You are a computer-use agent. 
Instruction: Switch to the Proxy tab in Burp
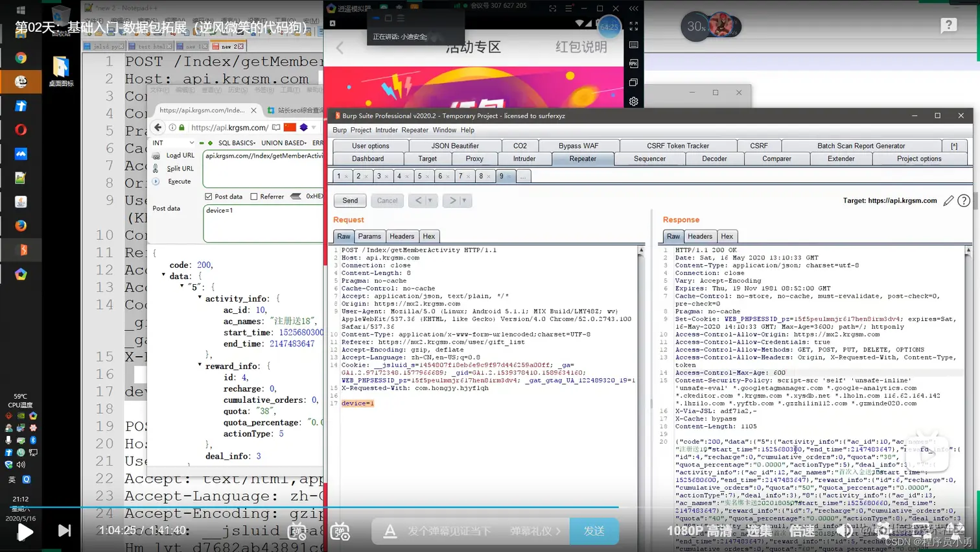(474, 158)
